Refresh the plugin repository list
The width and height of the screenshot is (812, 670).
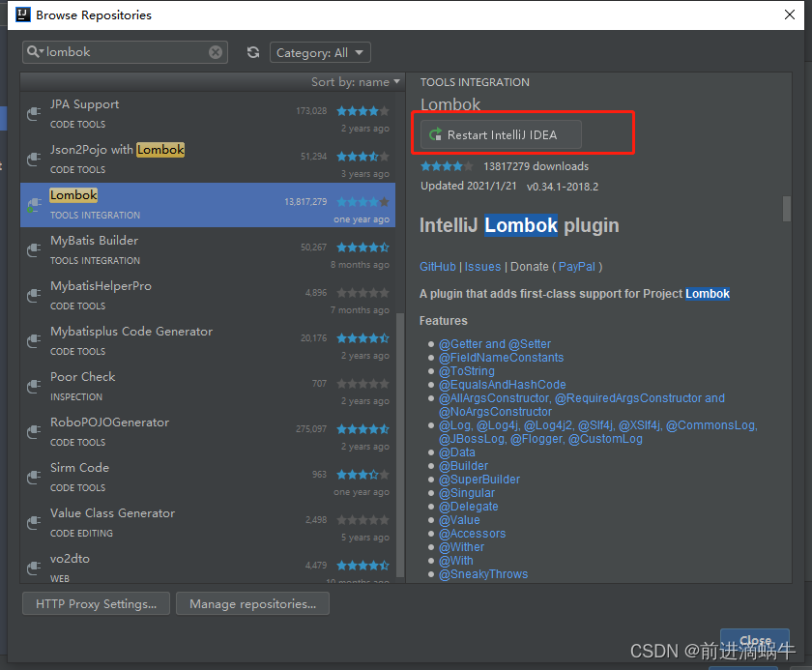click(x=251, y=52)
